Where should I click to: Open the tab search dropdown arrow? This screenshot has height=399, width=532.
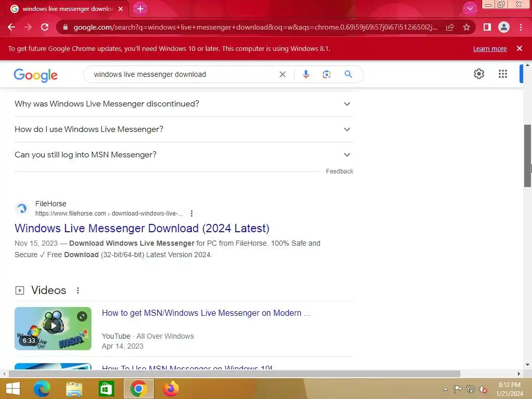click(470, 9)
